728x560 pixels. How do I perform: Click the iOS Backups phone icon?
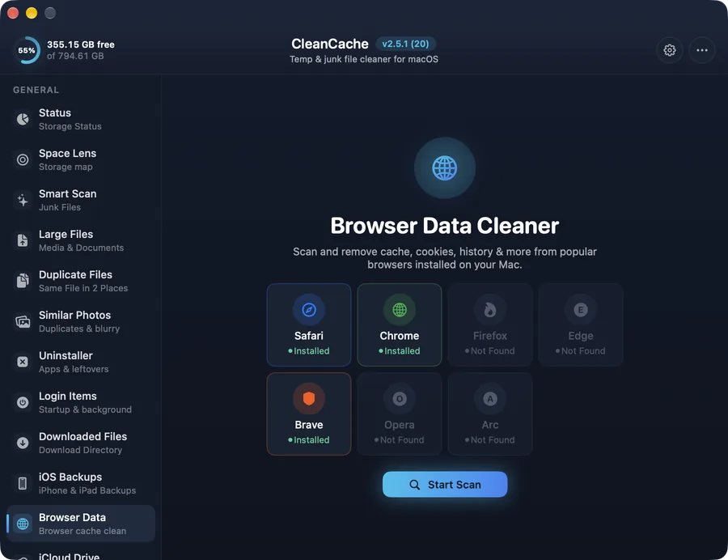click(x=23, y=483)
